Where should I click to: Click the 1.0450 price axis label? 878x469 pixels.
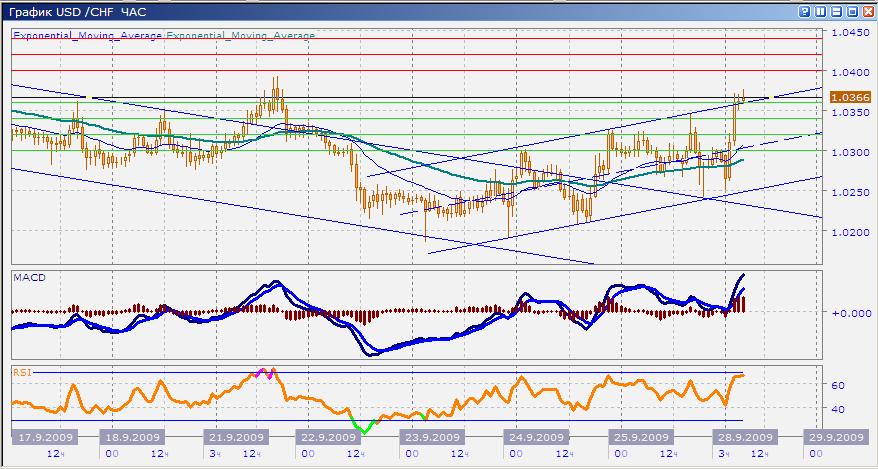tap(848, 33)
